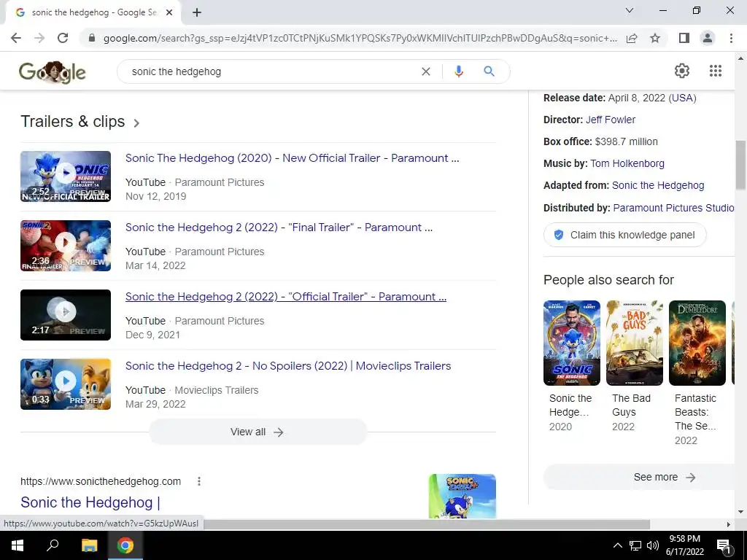Click the Google doodle logo
The image size is (747, 560).
tap(53, 72)
